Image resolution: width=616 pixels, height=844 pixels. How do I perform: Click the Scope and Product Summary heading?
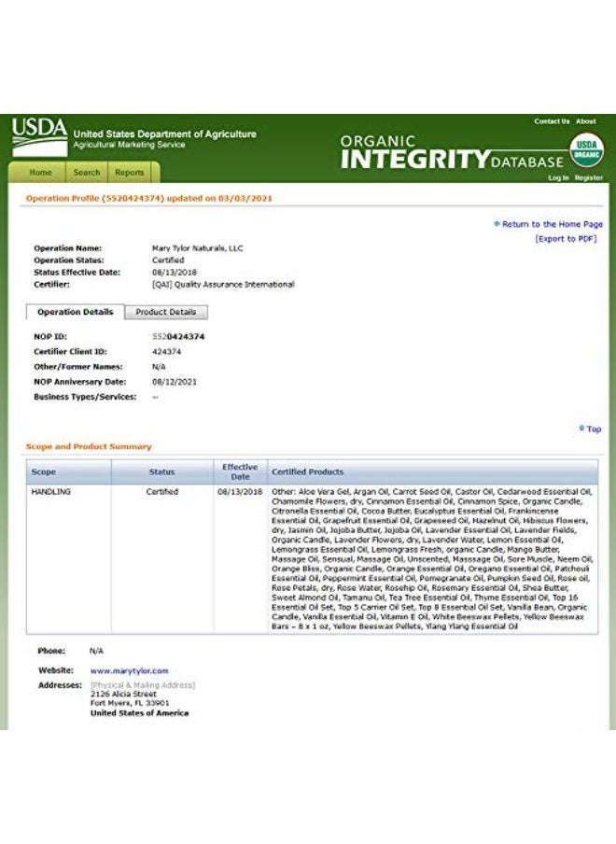pyautogui.click(x=89, y=447)
